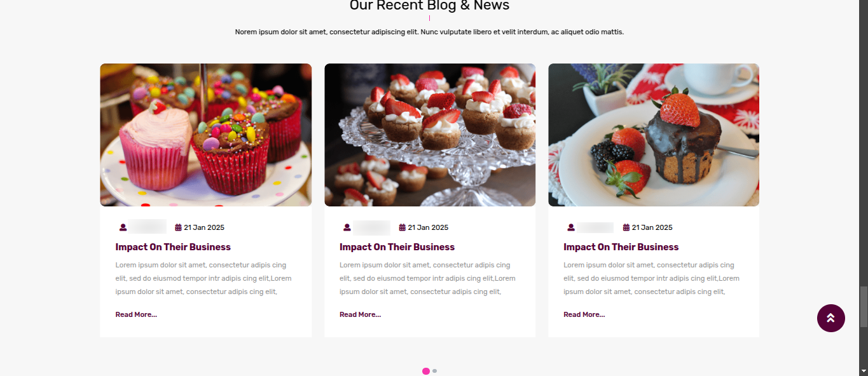The image size is (868, 376).
Task: Open the strawberry mini cakes blog image
Action: coord(430,135)
